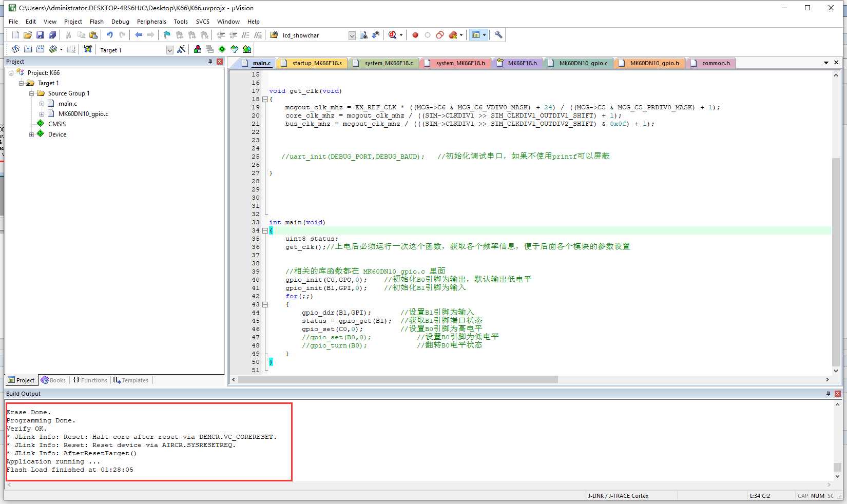Insert a bookmark with the flag icon

coord(167,35)
